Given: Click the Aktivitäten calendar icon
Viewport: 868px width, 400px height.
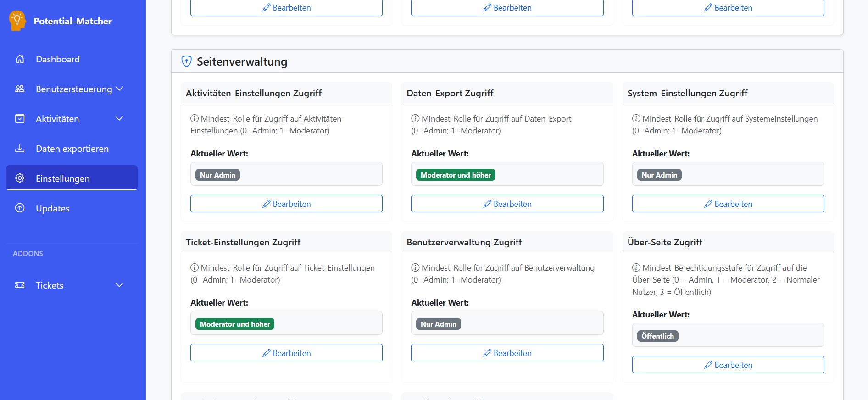Looking at the screenshot, I should [x=20, y=119].
